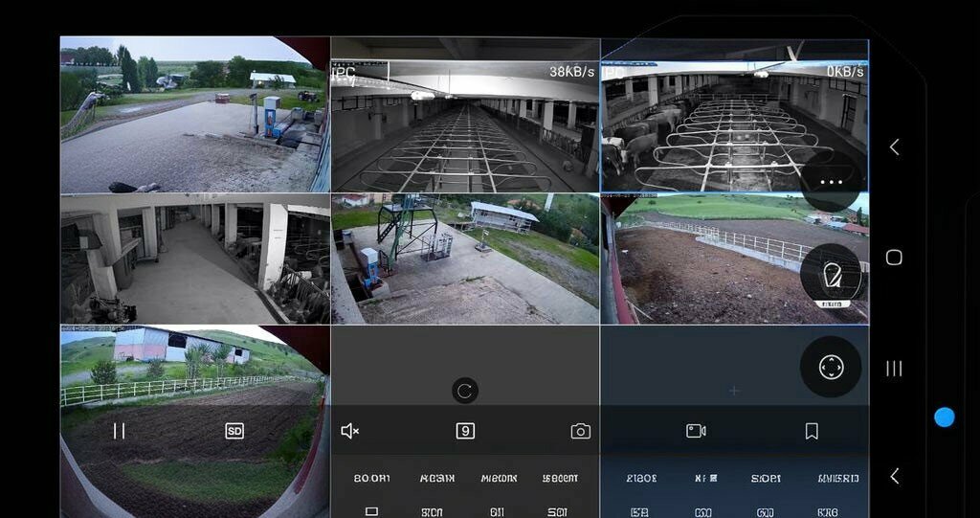980x518 pixels.
Task: Toggle the muted speaker icon
Action: (x=349, y=431)
